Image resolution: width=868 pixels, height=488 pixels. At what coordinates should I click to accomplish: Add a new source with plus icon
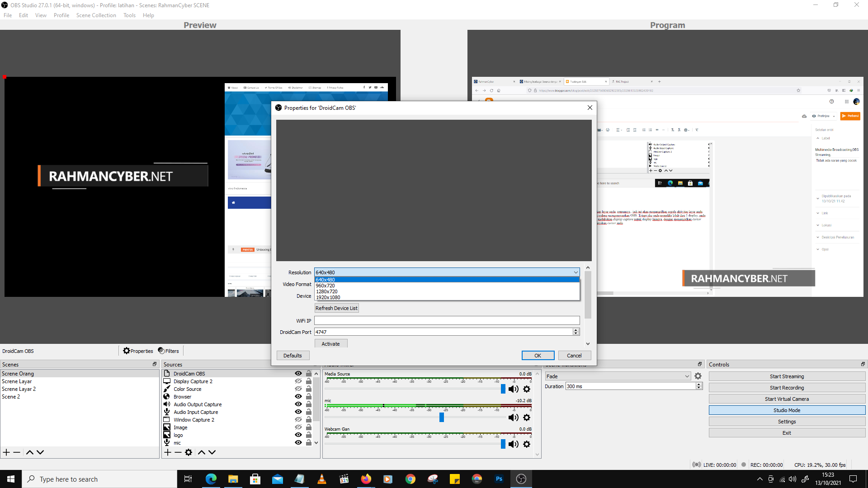[x=168, y=452]
